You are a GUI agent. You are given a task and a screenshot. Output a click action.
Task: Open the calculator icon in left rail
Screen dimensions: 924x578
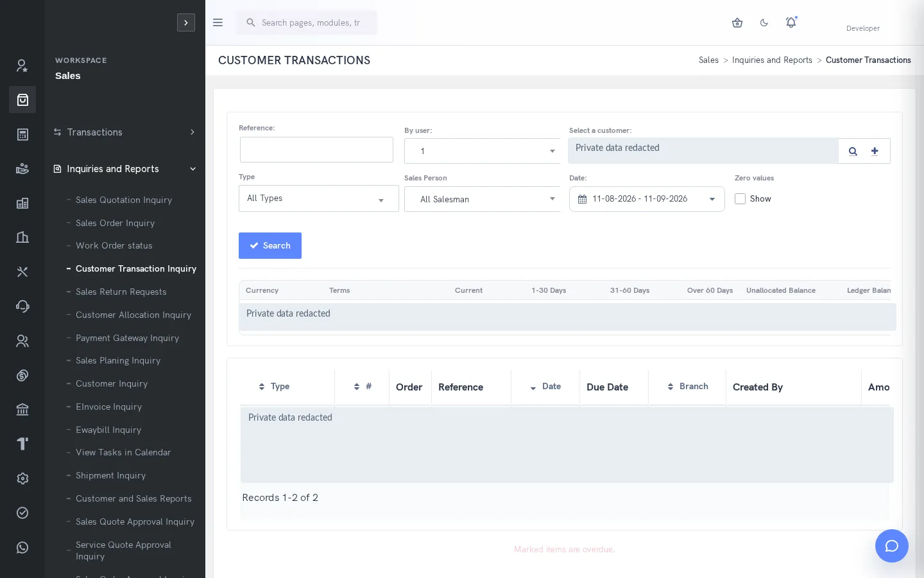click(x=22, y=134)
